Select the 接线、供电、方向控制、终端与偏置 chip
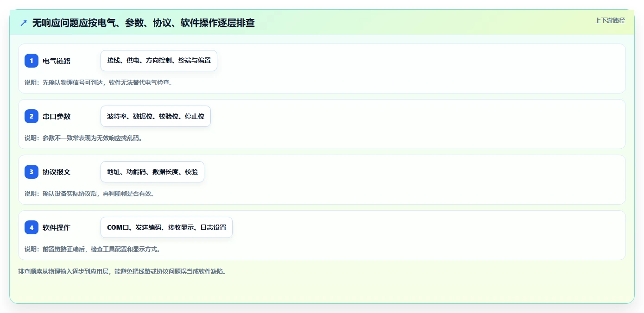644x313 pixels. pos(159,61)
